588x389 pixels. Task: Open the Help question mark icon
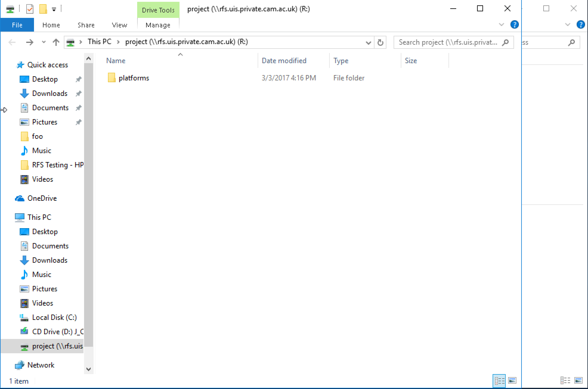(514, 24)
